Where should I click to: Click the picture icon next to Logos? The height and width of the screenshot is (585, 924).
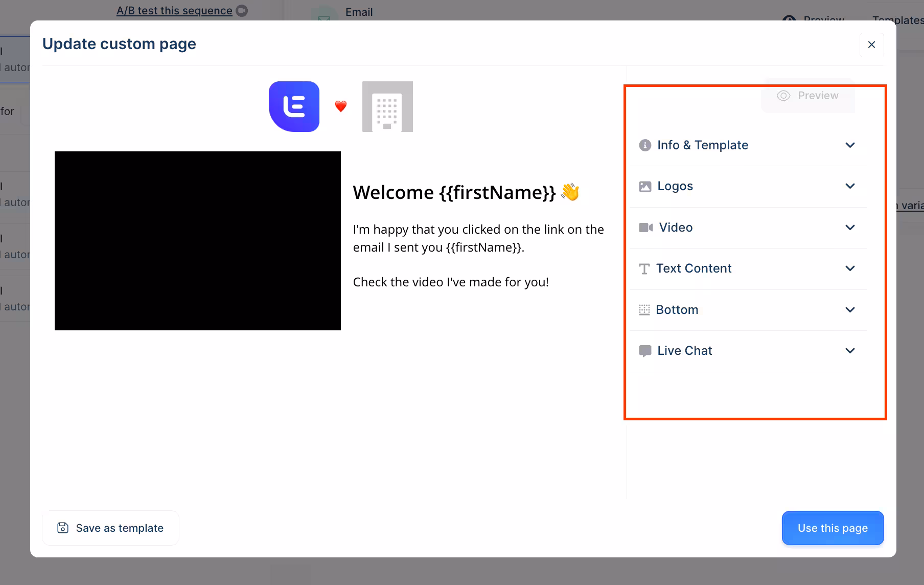click(645, 187)
